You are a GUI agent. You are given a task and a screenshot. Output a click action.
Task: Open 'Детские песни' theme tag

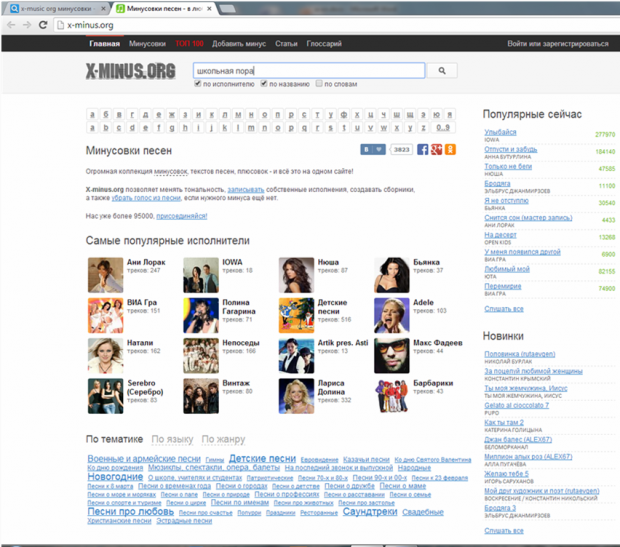(x=262, y=458)
